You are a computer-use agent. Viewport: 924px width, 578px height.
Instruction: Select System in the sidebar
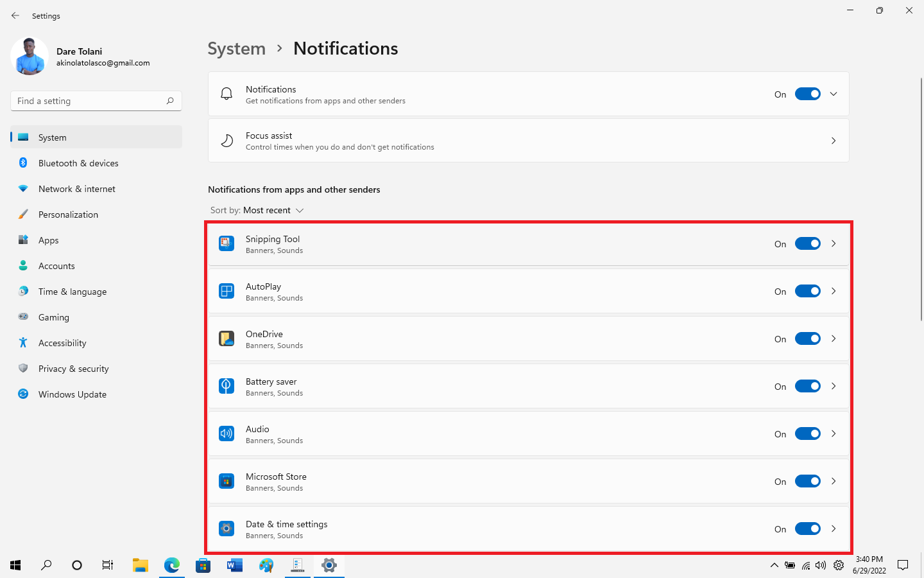click(96, 137)
